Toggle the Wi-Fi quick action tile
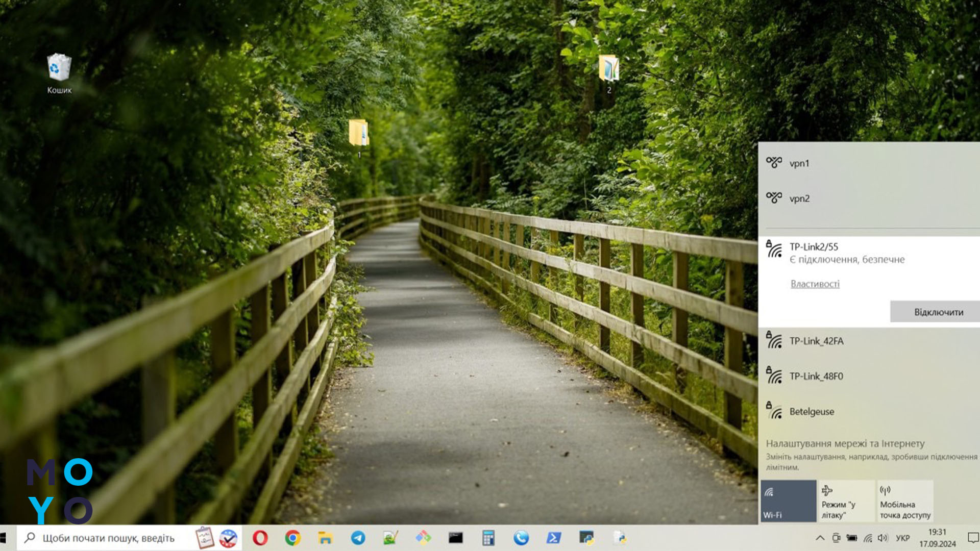Screen dimensions: 980x551 (x=788, y=501)
